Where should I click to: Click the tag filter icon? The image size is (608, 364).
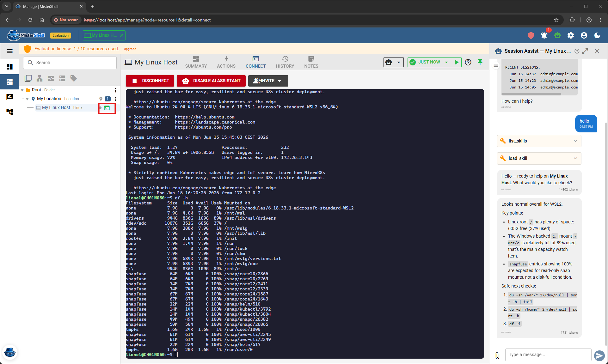74,78
